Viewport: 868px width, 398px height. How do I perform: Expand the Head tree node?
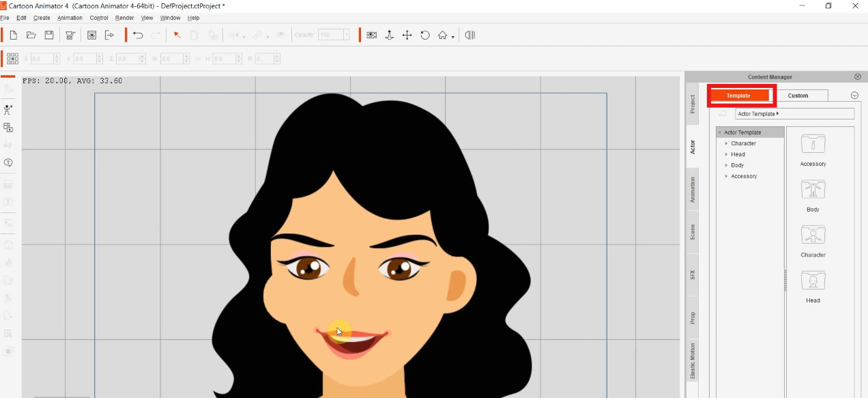pyautogui.click(x=726, y=154)
